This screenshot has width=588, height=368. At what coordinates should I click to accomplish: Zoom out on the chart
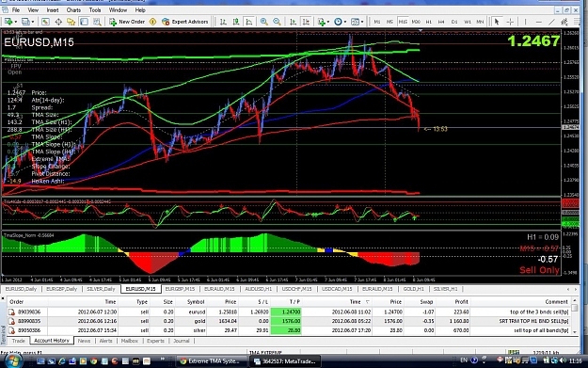coord(277,22)
